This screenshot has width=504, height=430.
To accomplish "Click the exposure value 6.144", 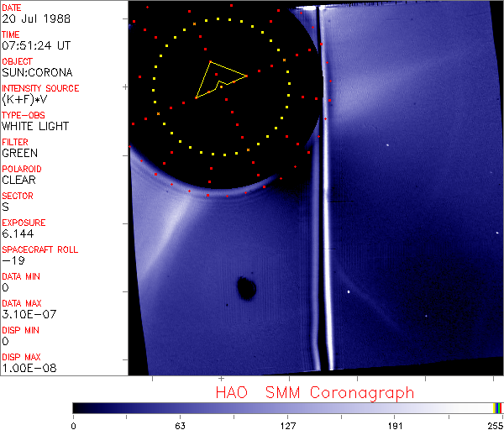I will coord(17,233).
